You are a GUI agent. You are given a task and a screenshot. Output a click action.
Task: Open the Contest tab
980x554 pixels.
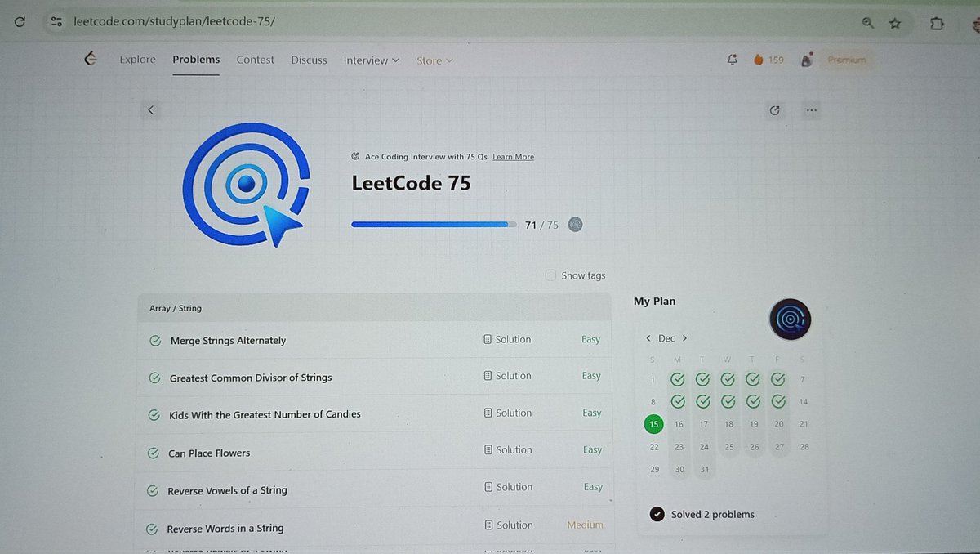(x=255, y=60)
